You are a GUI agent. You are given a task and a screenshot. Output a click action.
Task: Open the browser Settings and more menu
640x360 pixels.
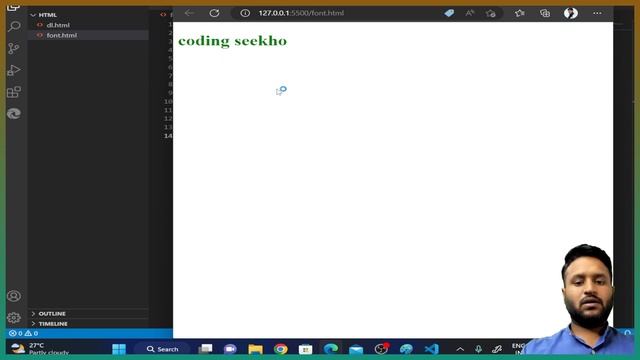pyautogui.click(x=597, y=13)
